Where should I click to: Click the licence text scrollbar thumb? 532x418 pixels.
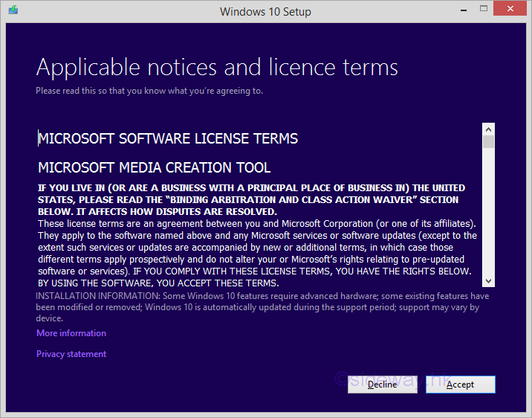pyautogui.click(x=488, y=142)
